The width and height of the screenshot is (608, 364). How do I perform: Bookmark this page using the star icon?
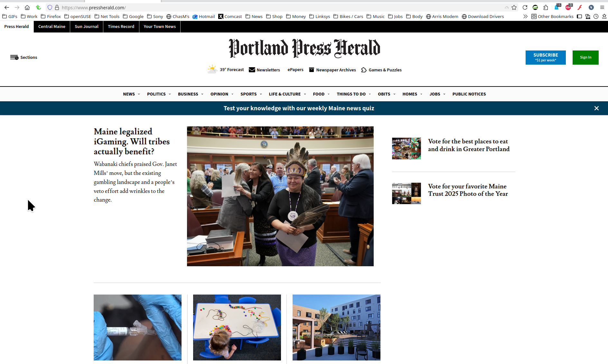[x=514, y=7]
